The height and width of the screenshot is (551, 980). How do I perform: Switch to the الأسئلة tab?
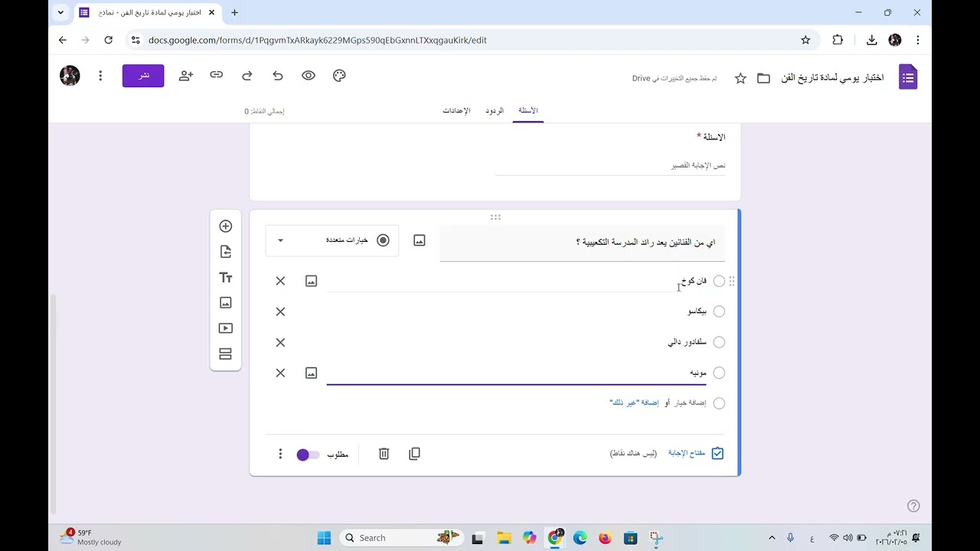click(528, 111)
